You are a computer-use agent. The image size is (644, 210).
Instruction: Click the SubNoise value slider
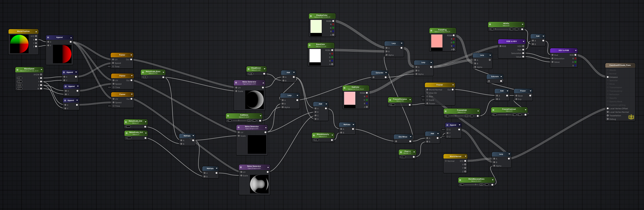pyautogui.click(x=239, y=120)
